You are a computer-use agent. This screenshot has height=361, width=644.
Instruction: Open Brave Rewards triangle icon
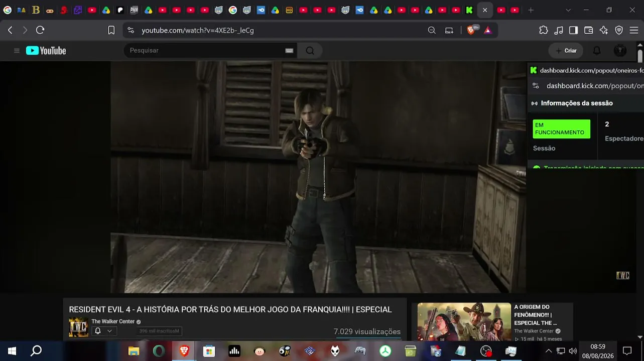pos(487,30)
